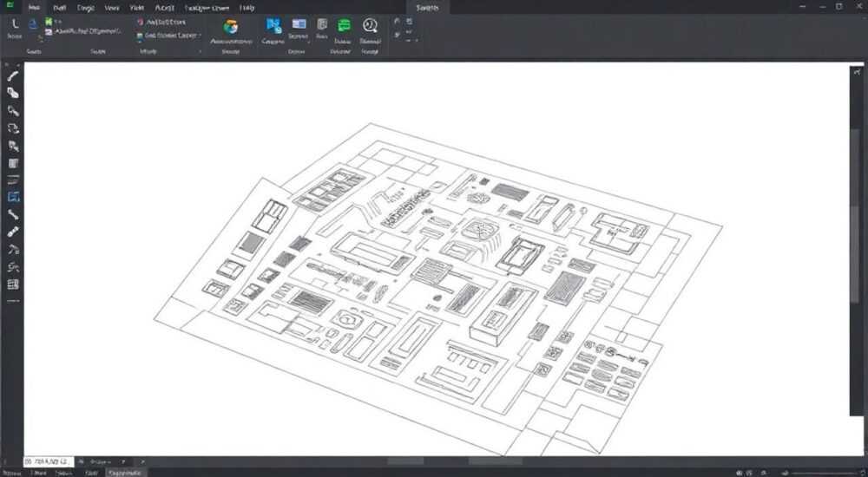Click the horizontal scrollbar thumb under the canvas

pos(496,461)
